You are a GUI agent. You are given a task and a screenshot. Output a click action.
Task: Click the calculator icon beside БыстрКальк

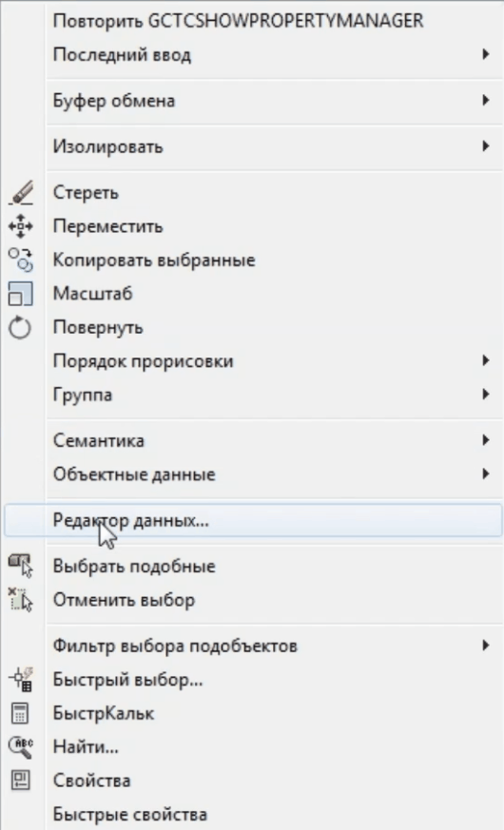point(21,713)
